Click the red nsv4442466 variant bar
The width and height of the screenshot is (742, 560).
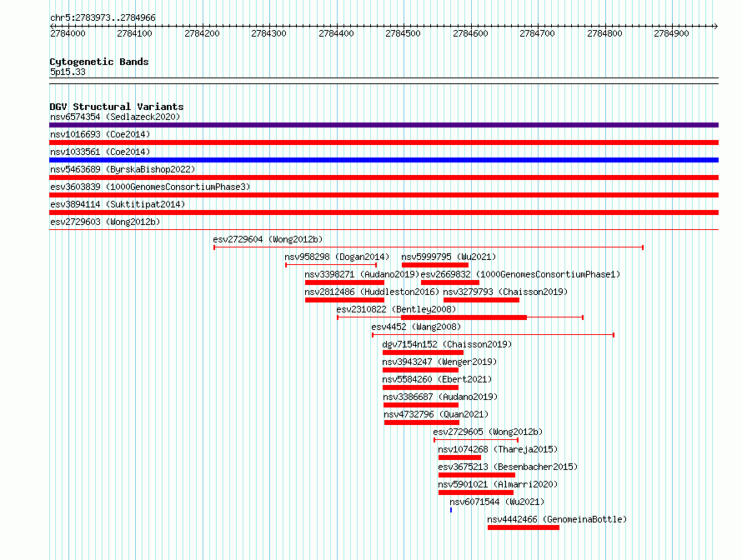pyautogui.click(x=524, y=527)
